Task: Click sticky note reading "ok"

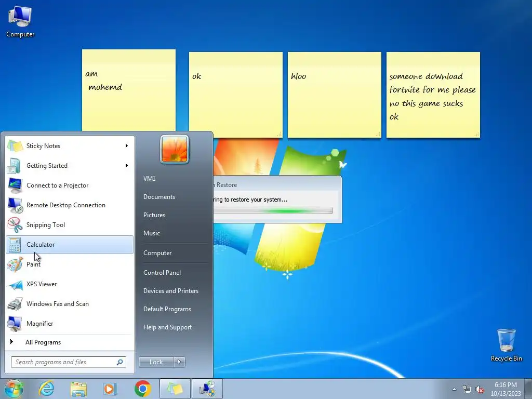Action: 235,95
